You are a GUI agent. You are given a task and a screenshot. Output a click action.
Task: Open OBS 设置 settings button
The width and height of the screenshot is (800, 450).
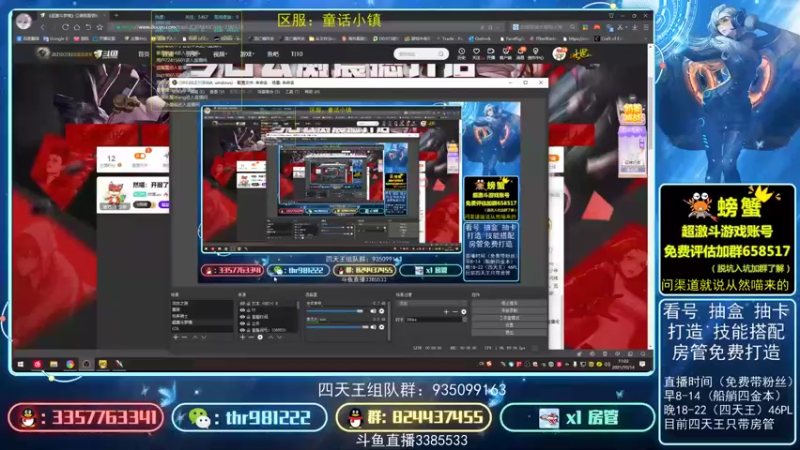pyautogui.click(x=509, y=324)
